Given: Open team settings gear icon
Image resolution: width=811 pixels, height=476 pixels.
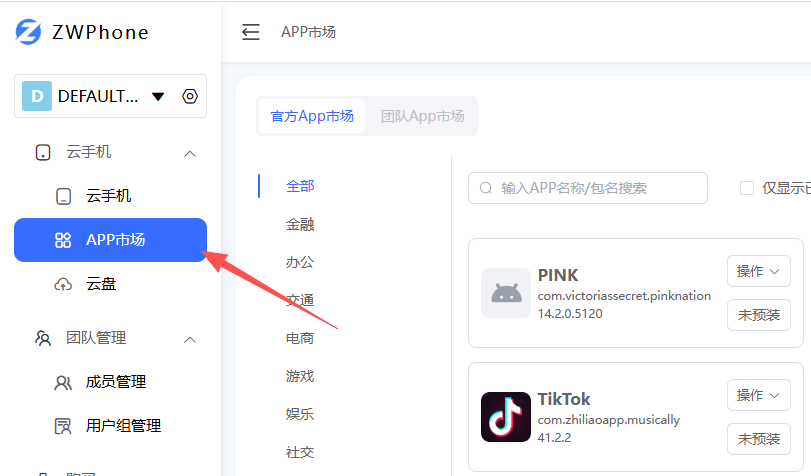Looking at the screenshot, I should [190, 96].
